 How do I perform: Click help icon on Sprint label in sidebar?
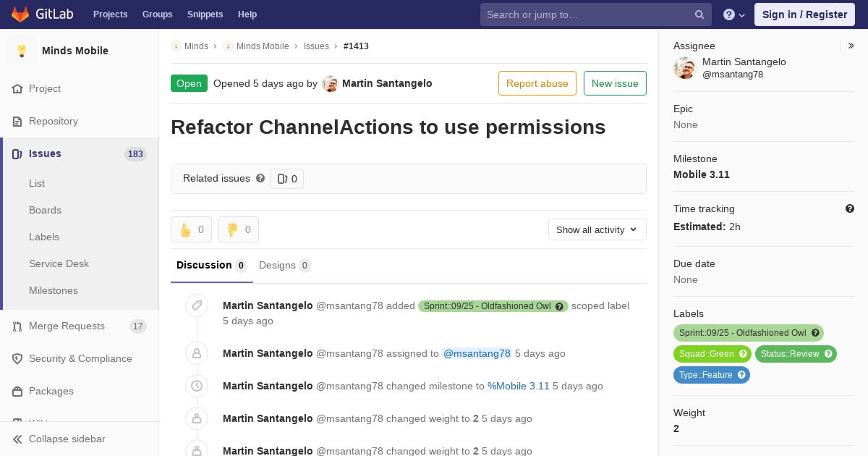[x=815, y=333]
